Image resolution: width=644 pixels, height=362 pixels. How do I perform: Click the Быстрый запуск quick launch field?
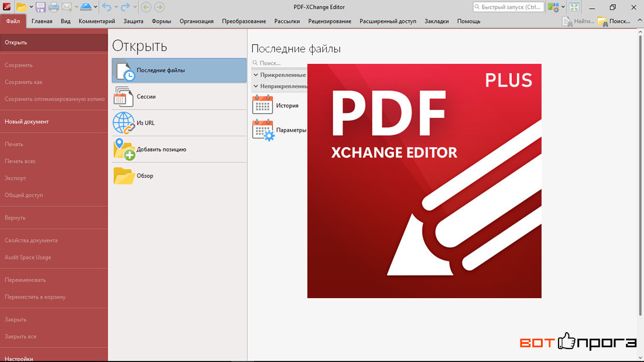tap(508, 7)
